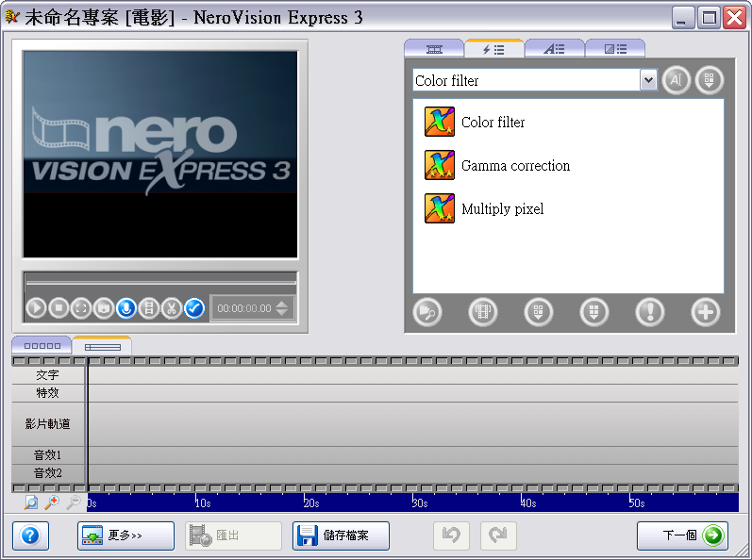
Task: Click the round grid-arrow button beside dropdown
Action: click(x=710, y=80)
